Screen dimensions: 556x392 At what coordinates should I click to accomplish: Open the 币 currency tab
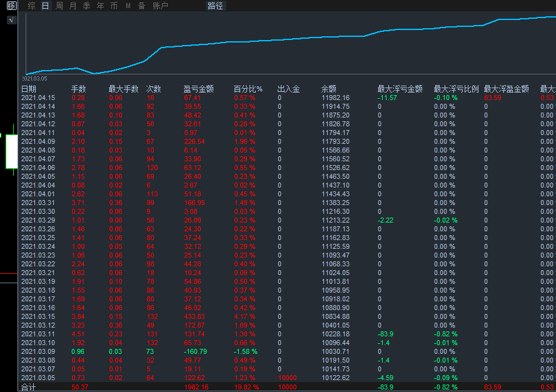click(114, 6)
